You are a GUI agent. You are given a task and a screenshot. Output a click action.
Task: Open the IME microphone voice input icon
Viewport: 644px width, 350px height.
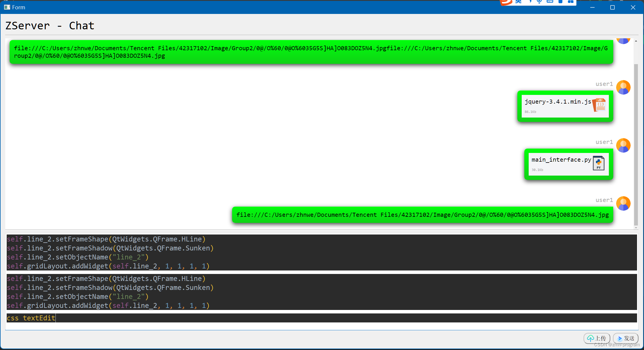click(x=539, y=1)
